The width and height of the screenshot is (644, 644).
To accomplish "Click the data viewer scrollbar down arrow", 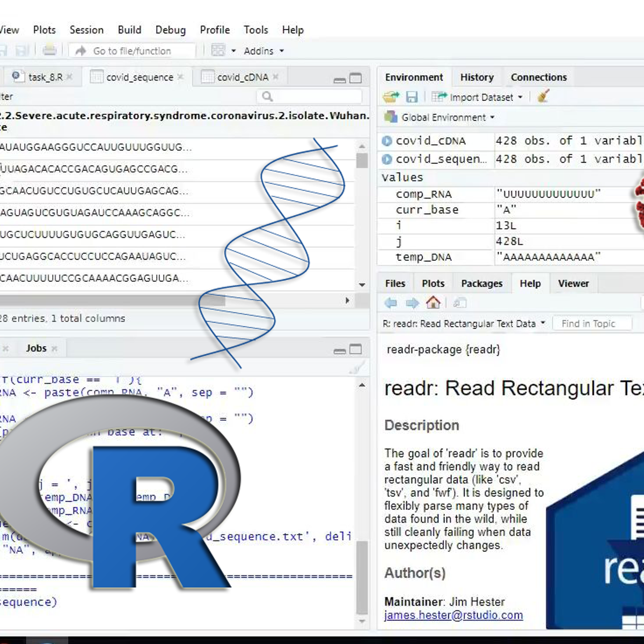I will tap(362, 284).
